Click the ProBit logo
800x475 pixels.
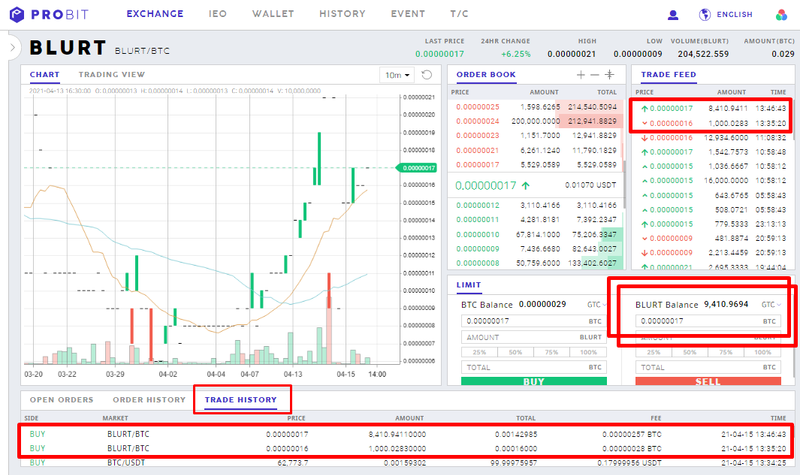coord(49,14)
